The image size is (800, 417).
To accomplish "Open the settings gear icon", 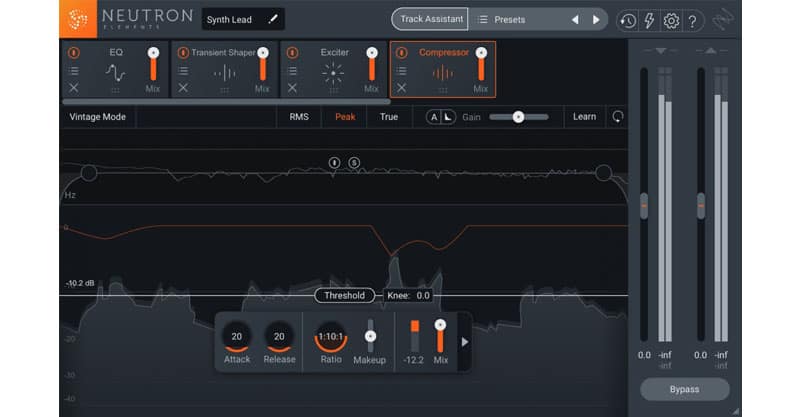I will point(671,20).
